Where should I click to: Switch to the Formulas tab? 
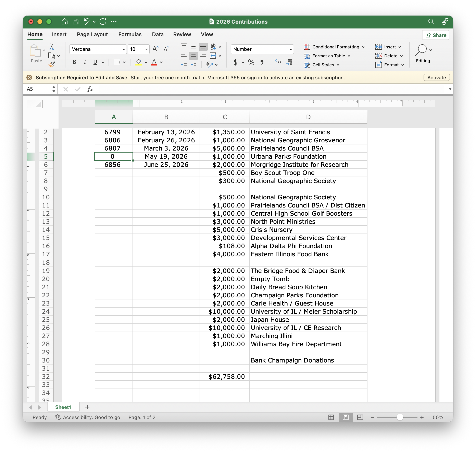(130, 34)
